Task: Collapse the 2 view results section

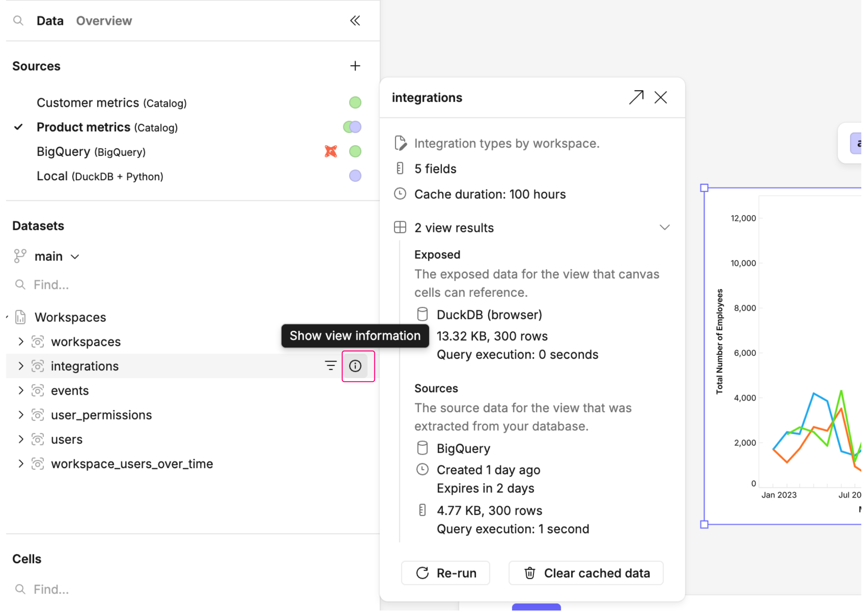Action: pyautogui.click(x=664, y=228)
